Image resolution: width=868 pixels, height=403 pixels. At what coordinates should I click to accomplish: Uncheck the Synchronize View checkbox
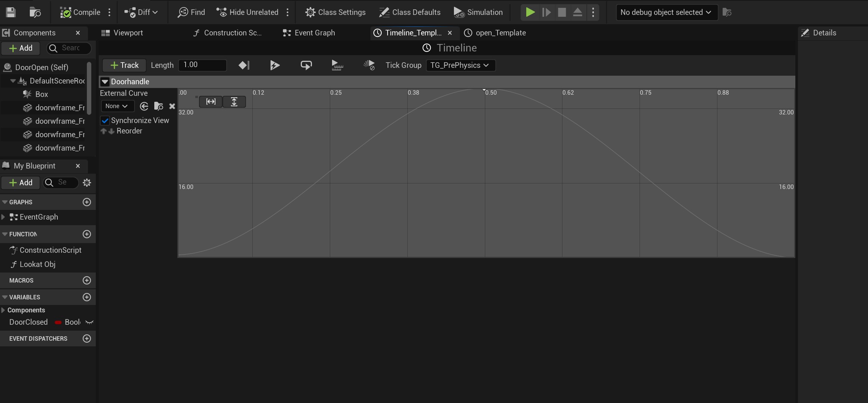pyautogui.click(x=105, y=120)
